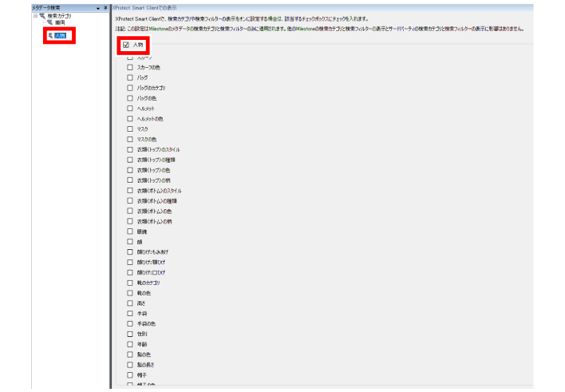Collapse the 検索カテゴリ tree node
Screen dimensions: 565x392
pyautogui.click(x=35, y=16)
